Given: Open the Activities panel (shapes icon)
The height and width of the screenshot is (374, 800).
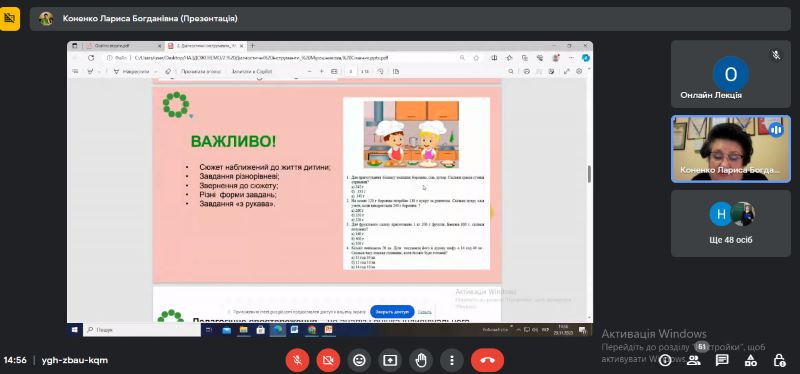Looking at the screenshot, I should point(751,361).
